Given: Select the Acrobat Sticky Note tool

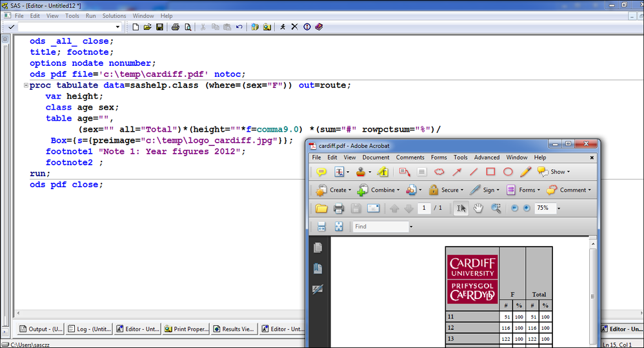Looking at the screenshot, I should click(x=321, y=172).
